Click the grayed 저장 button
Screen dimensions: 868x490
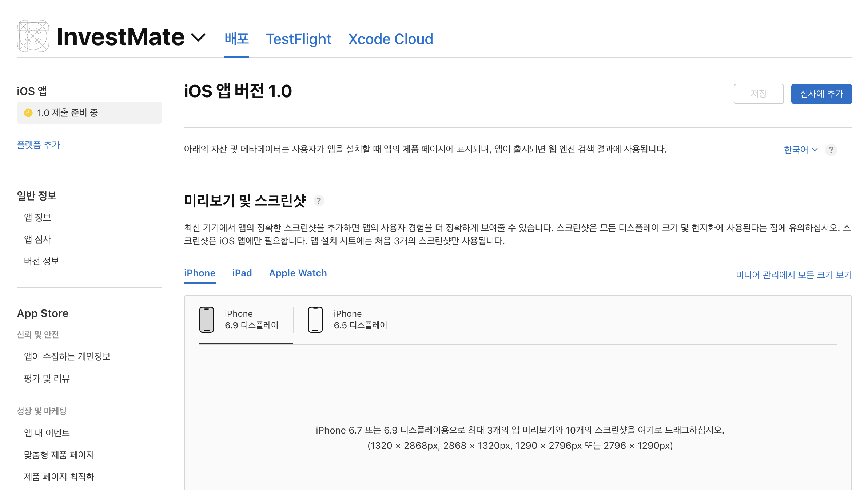coord(758,94)
